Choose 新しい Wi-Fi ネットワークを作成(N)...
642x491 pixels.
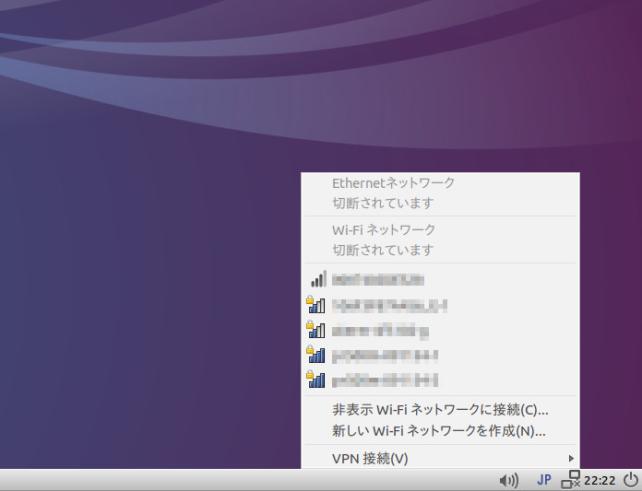pos(440,431)
